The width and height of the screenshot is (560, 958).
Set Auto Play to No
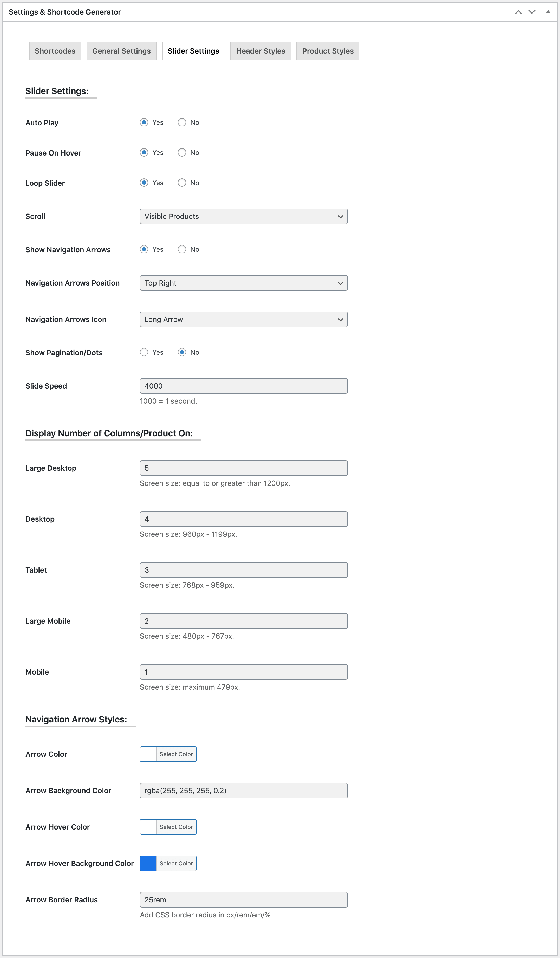tap(182, 122)
